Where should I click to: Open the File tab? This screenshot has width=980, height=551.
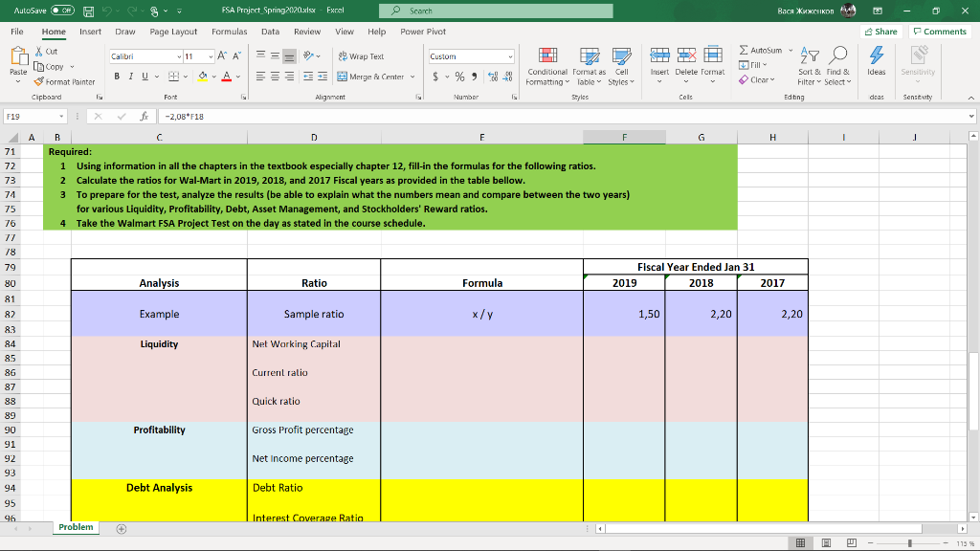tap(17, 32)
